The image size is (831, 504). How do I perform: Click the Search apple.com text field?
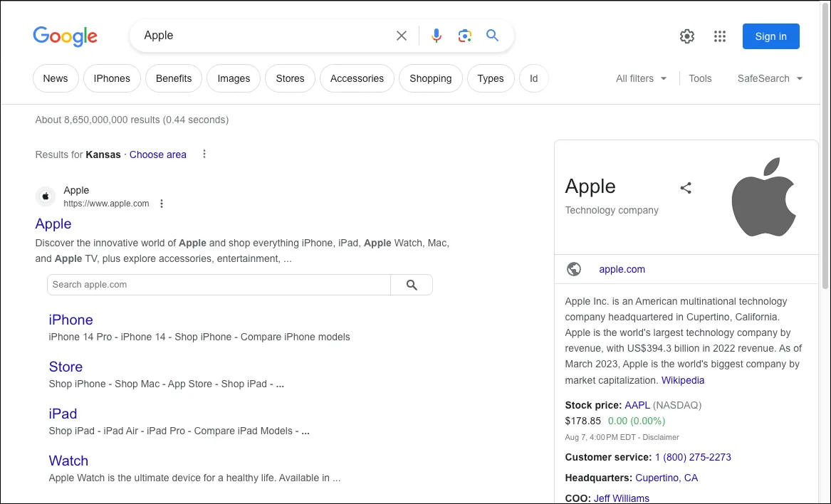click(x=219, y=285)
